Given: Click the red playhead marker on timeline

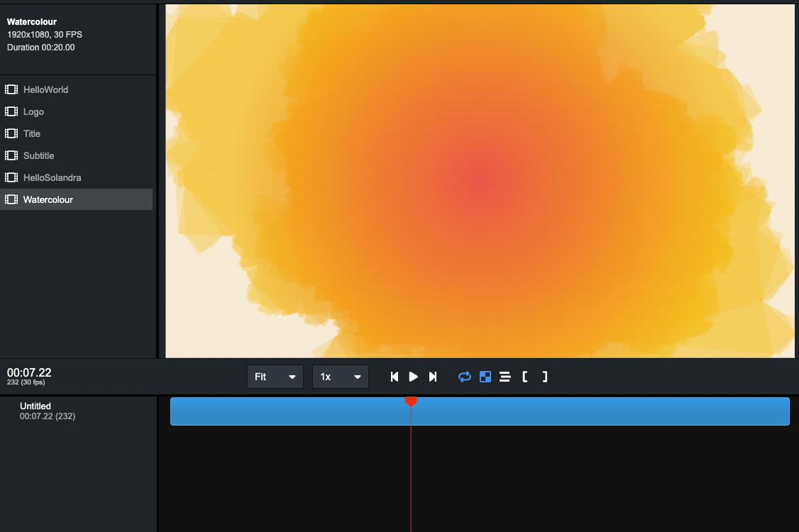Looking at the screenshot, I should (411, 401).
